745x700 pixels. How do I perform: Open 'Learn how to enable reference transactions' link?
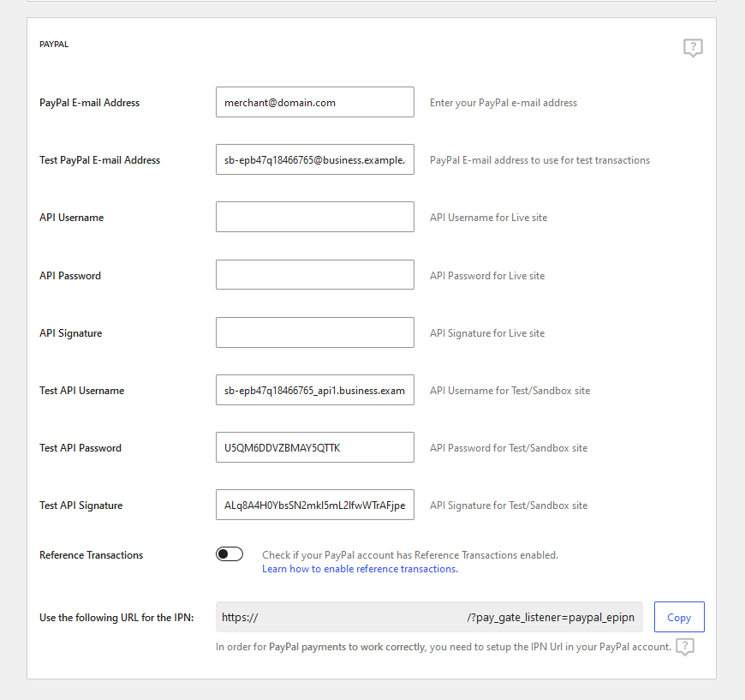pyautogui.click(x=361, y=569)
